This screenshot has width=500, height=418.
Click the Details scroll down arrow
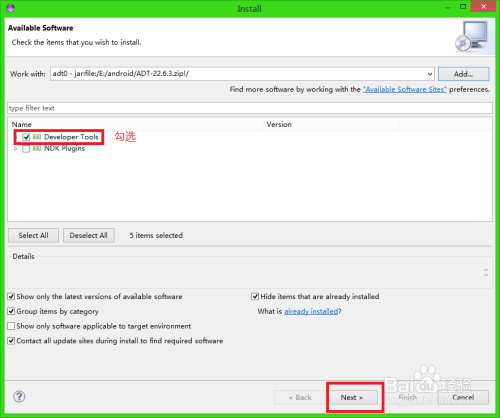pyautogui.click(x=486, y=275)
